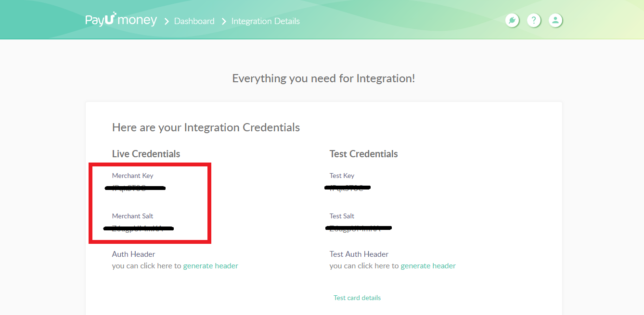Screen dimensions: 644x315
Task: Open the integration plug icon in header
Action: coord(512,20)
